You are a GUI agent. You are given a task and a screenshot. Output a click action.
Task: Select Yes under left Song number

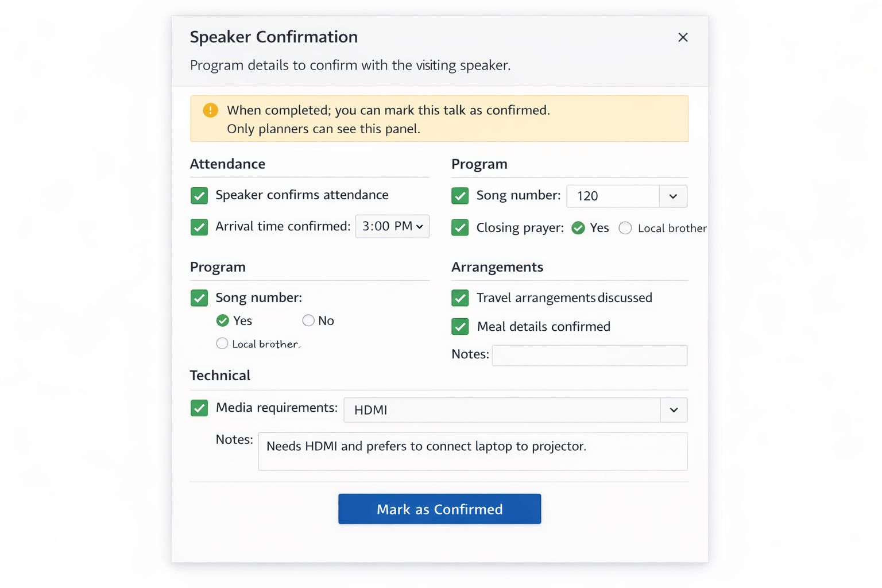(223, 320)
